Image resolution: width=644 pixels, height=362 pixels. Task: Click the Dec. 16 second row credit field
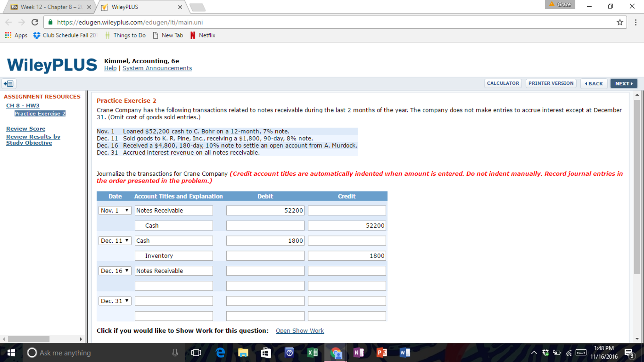347,286
